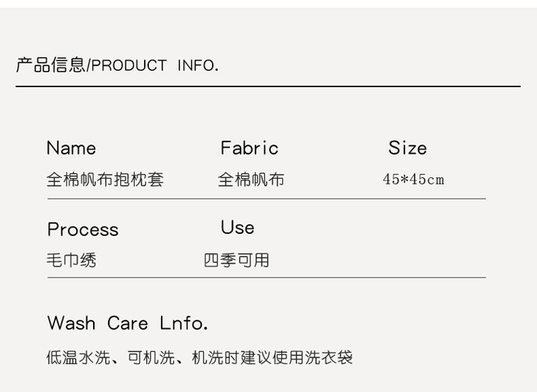
Task: Select the Size label
Action: 407,148
